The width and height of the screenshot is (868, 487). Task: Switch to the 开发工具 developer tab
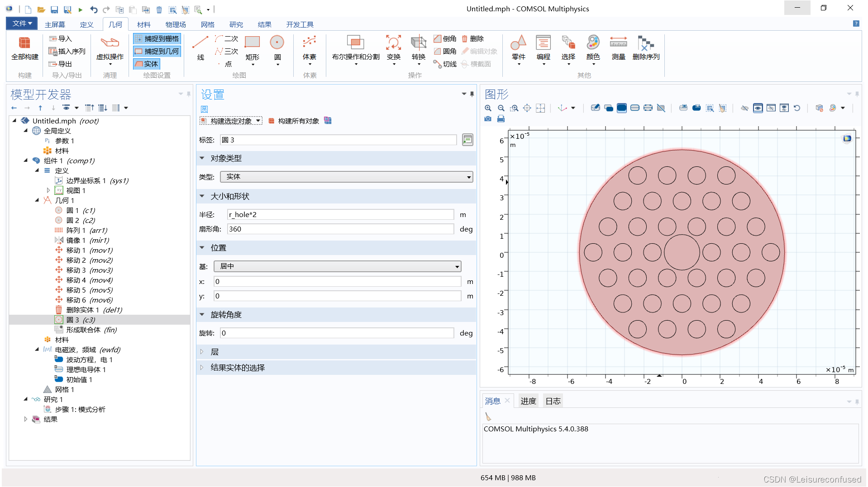pos(300,24)
